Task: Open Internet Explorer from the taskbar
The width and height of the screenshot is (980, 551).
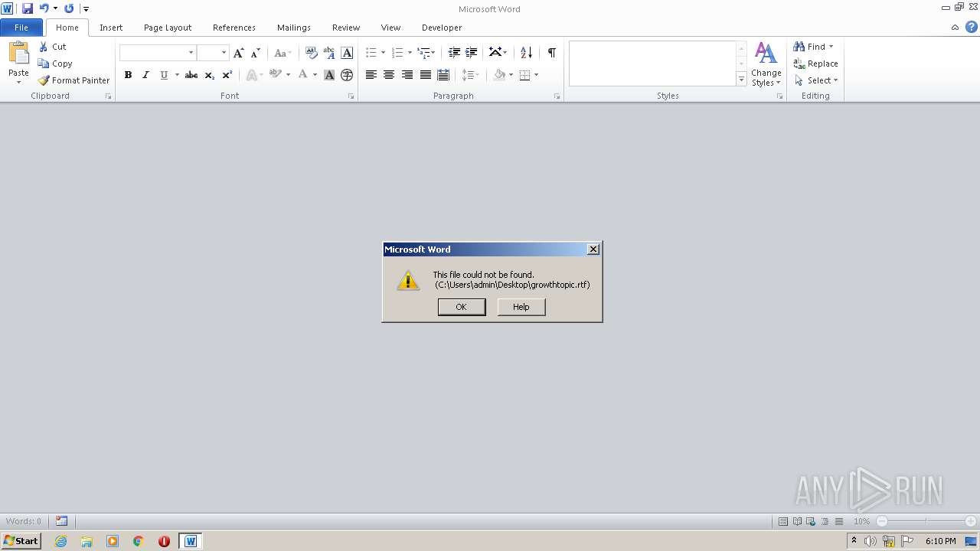Action: [61, 541]
